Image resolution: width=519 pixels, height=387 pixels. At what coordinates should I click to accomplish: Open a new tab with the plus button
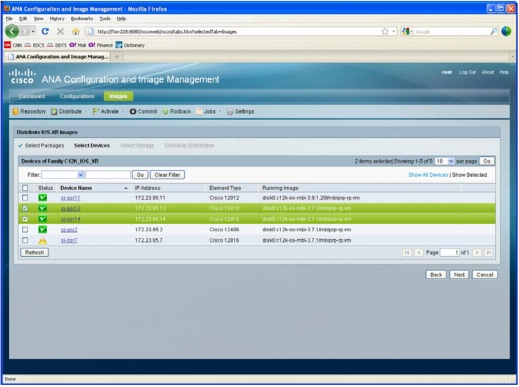click(117, 57)
